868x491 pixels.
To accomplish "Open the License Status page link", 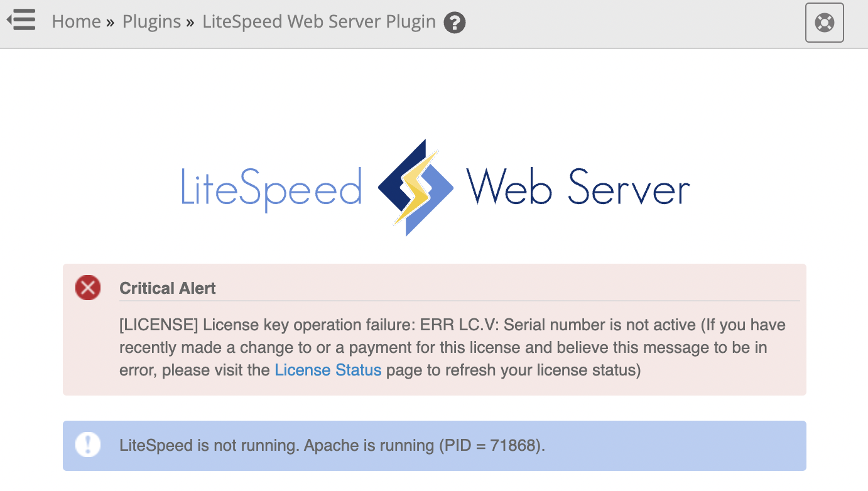I will tap(328, 370).
